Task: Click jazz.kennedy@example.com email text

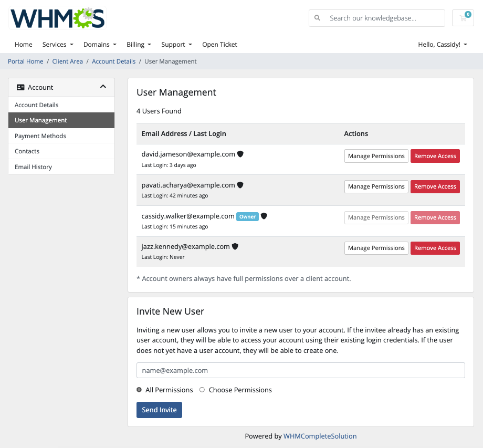Action: (x=185, y=246)
